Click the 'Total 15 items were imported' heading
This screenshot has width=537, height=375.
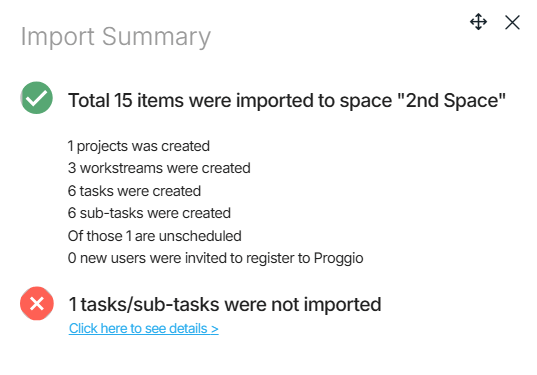(x=287, y=101)
